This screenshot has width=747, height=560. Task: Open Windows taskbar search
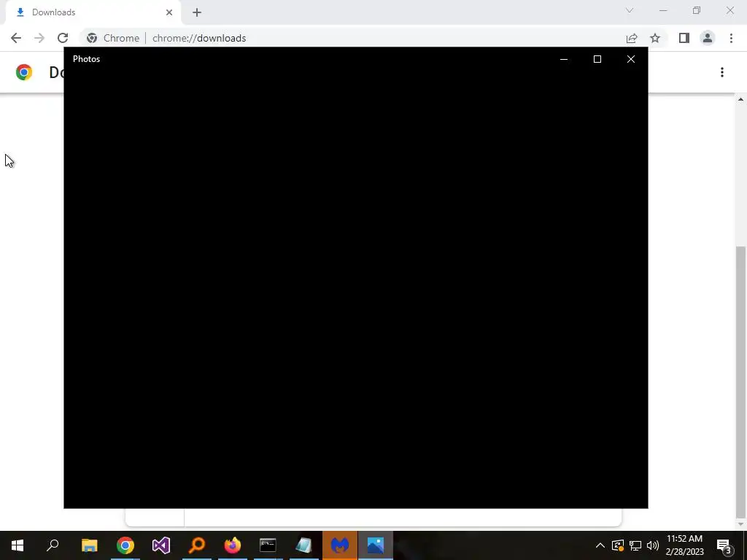(53, 545)
